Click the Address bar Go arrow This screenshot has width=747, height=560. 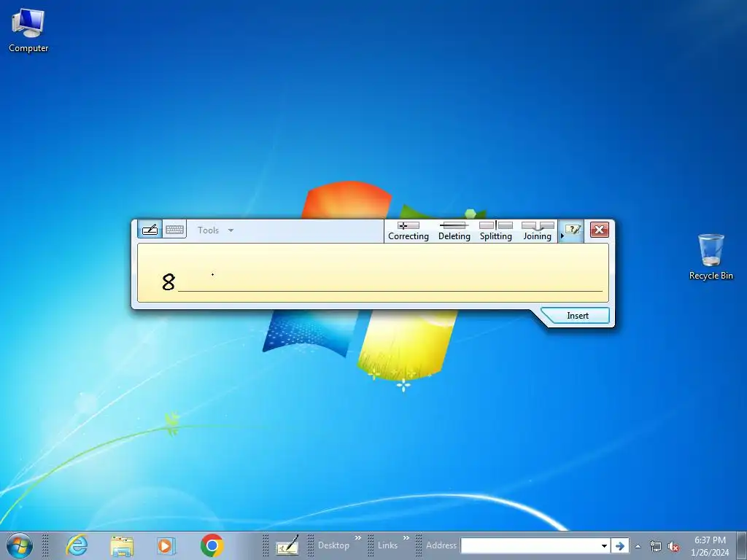coord(620,545)
